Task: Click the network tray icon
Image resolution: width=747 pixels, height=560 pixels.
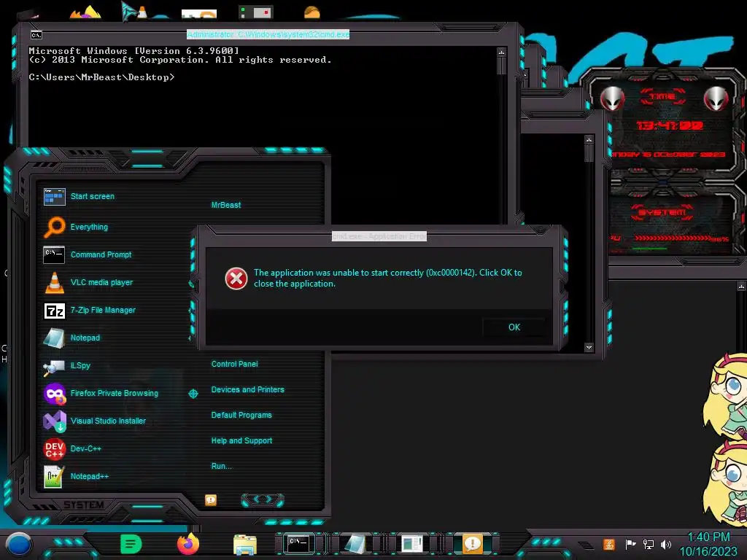Action: click(649, 544)
